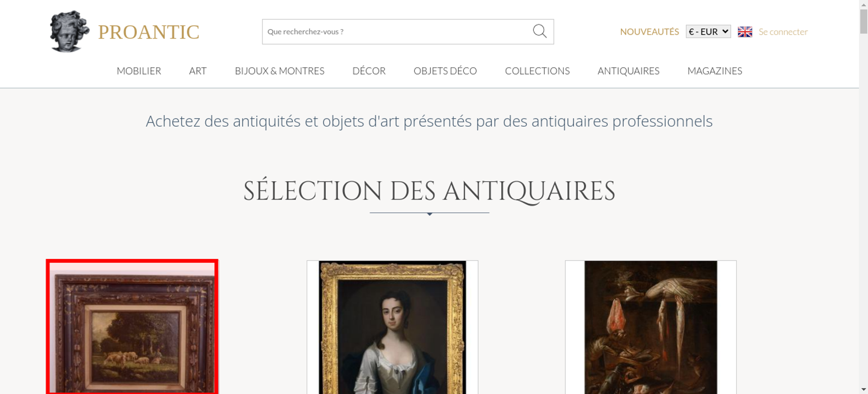
Task: Click the PROANTIC brand name text
Action: (148, 32)
